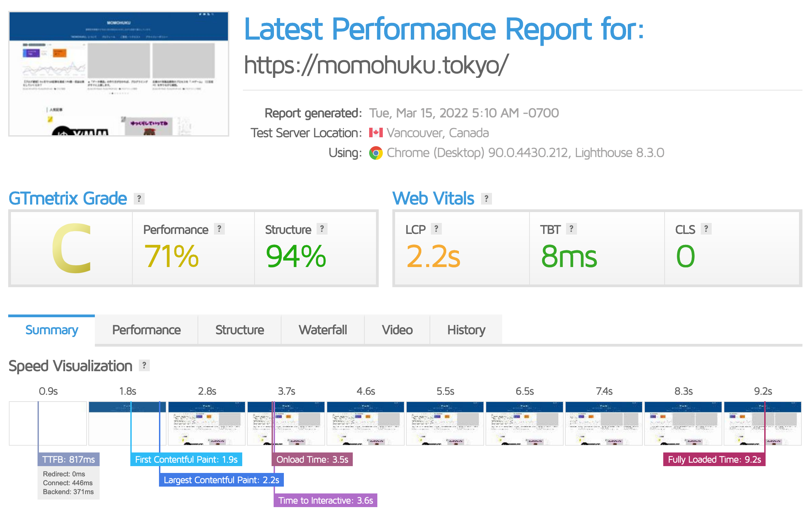Click the 2.2s LCP value
The width and height of the screenshot is (812, 517).
click(433, 256)
